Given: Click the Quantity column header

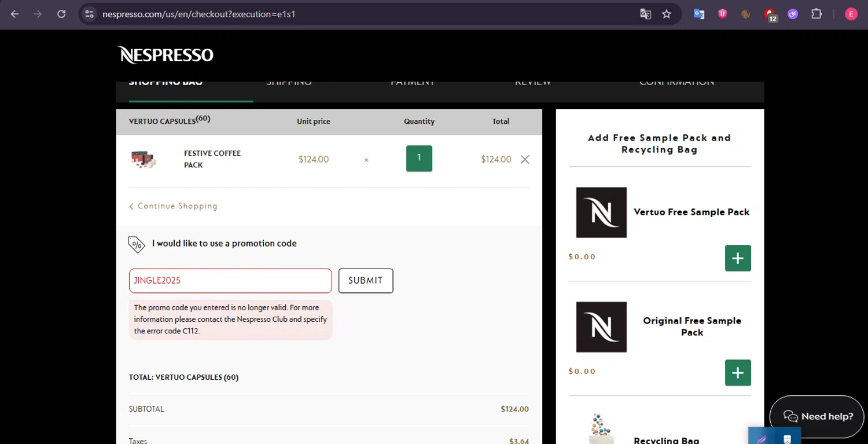Looking at the screenshot, I should 419,122.
